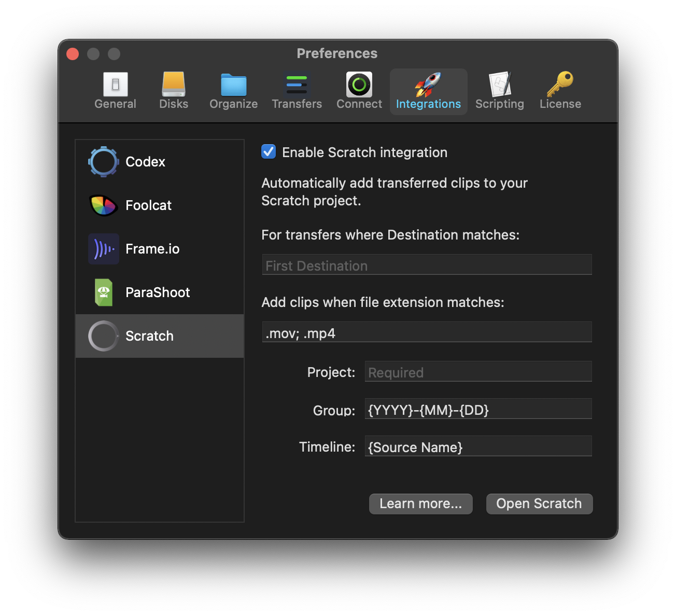Disable the Enable Scratch integration checkbox
676x616 pixels.
tap(269, 151)
